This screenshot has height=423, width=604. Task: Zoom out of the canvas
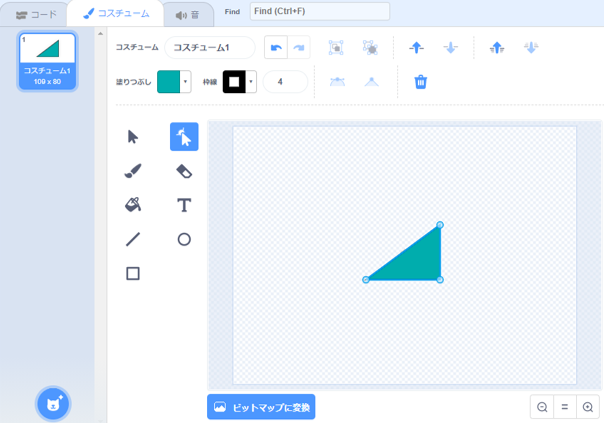point(542,407)
